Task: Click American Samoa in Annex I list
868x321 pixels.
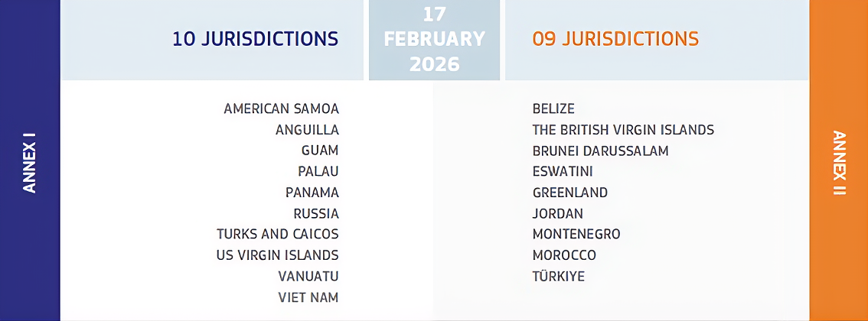Action: coord(281,109)
